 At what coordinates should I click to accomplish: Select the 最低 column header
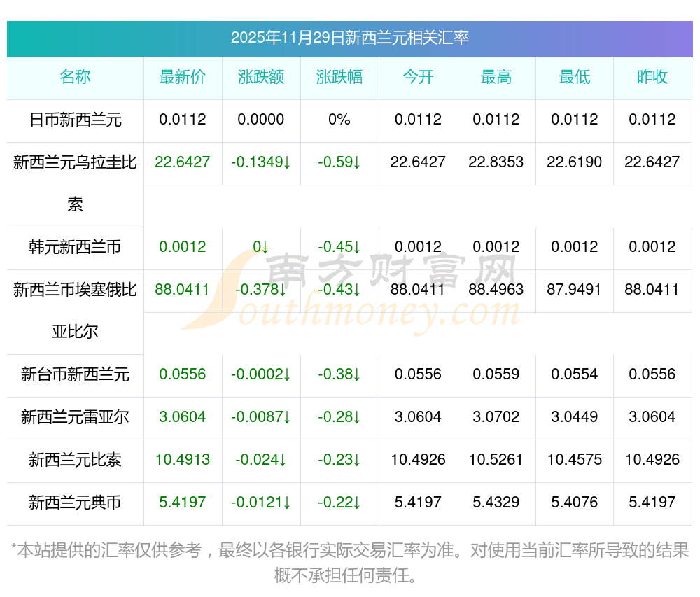coord(575,77)
